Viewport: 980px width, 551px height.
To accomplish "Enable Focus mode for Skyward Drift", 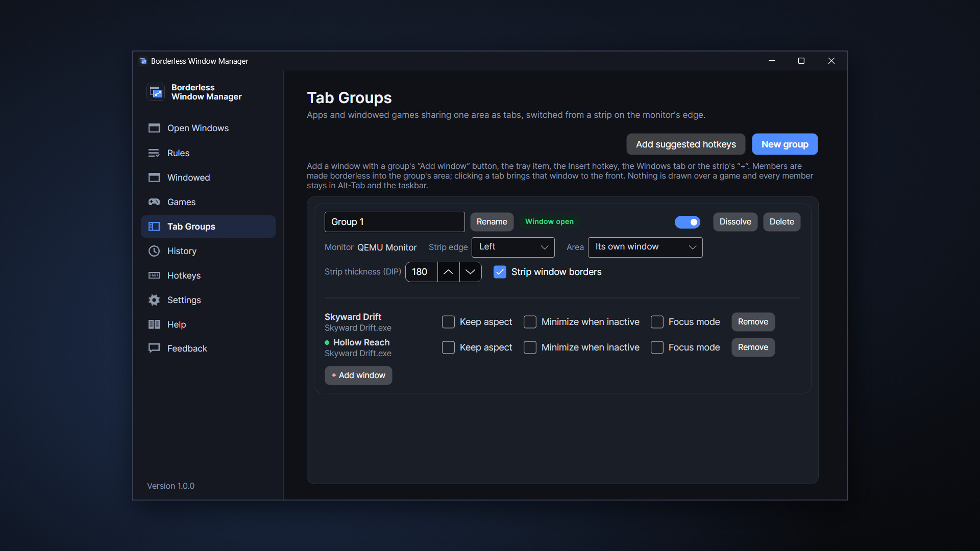I will (x=657, y=322).
